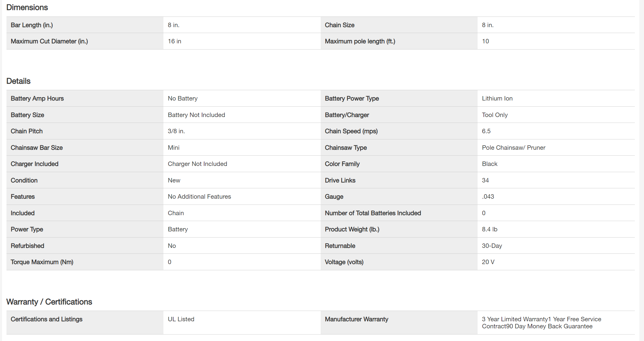Viewport: 644px width, 341px height.
Task: Click the Charger Not Included value
Action: (x=197, y=164)
